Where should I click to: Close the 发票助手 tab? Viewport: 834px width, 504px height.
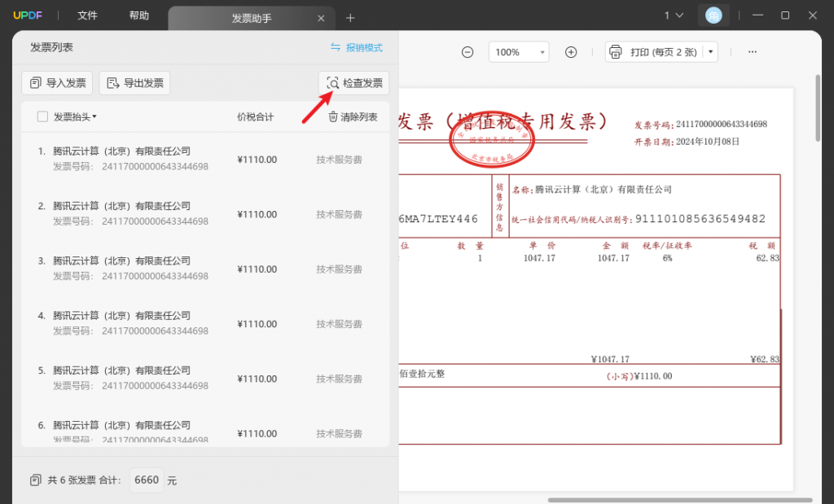click(x=321, y=18)
